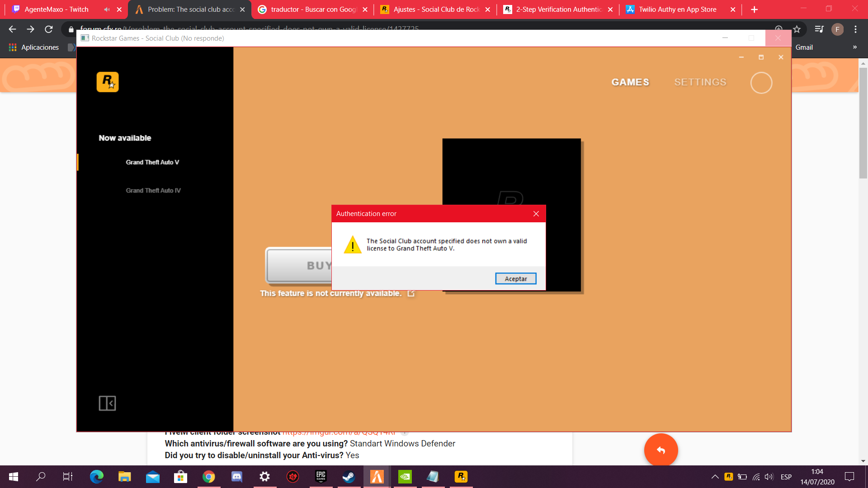868x488 pixels.
Task: Click the BUY button
Action: coord(299,266)
